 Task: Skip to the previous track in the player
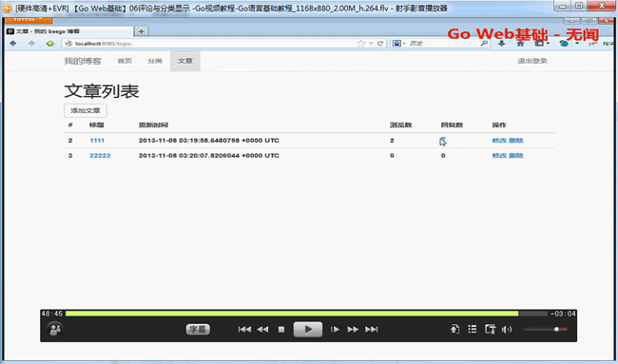244,330
